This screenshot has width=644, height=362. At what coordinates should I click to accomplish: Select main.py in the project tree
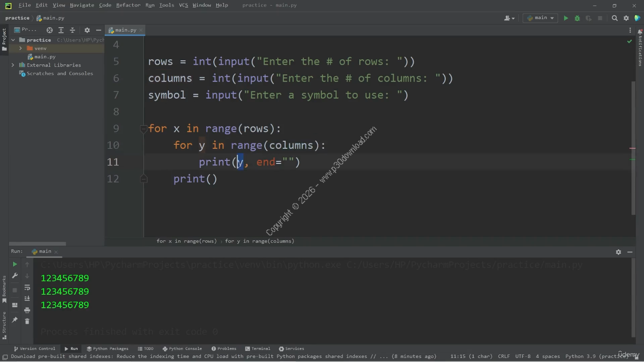(45, 57)
